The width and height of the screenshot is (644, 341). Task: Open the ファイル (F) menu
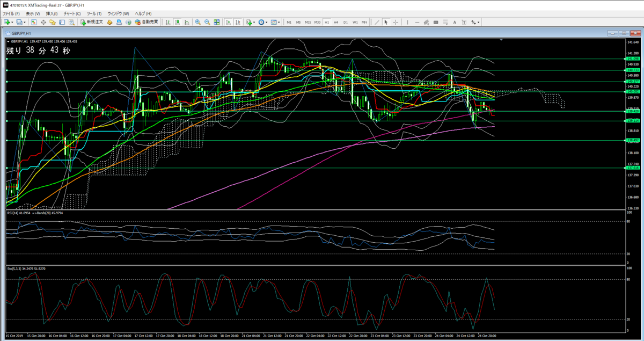(11, 13)
